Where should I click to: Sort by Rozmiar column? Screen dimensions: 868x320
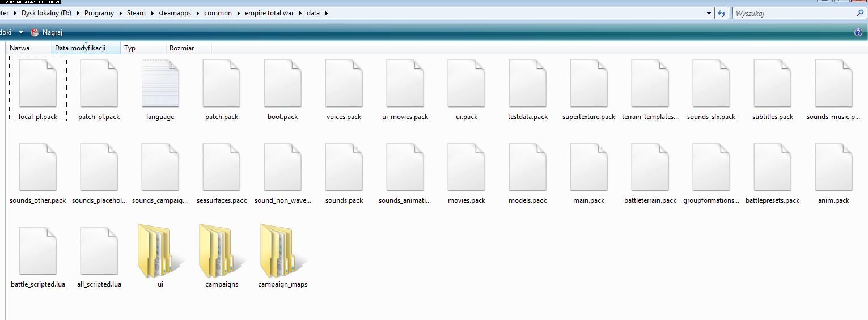click(x=189, y=48)
